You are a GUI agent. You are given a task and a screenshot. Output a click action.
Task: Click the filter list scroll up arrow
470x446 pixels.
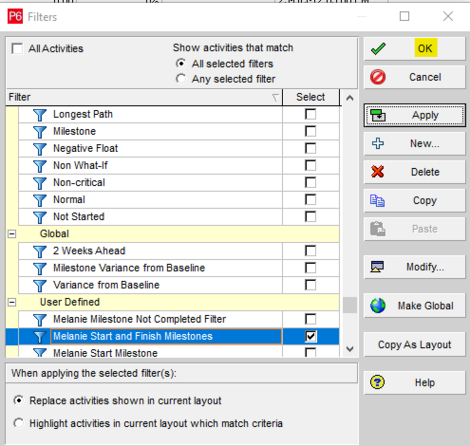click(x=350, y=98)
